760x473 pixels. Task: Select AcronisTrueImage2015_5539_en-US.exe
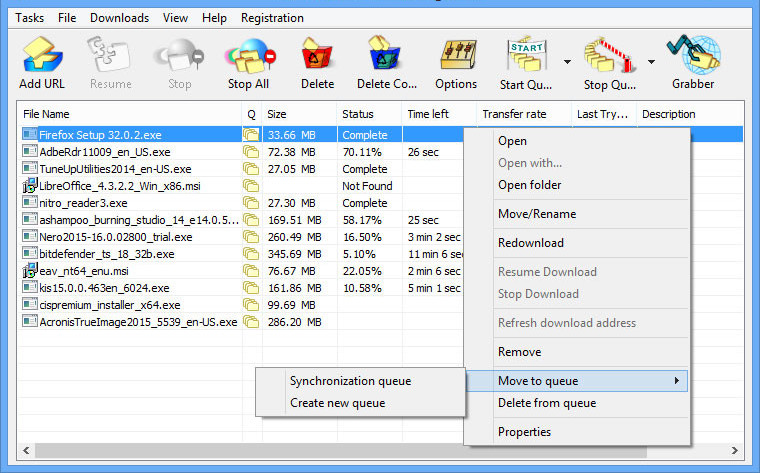coord(138,322)
